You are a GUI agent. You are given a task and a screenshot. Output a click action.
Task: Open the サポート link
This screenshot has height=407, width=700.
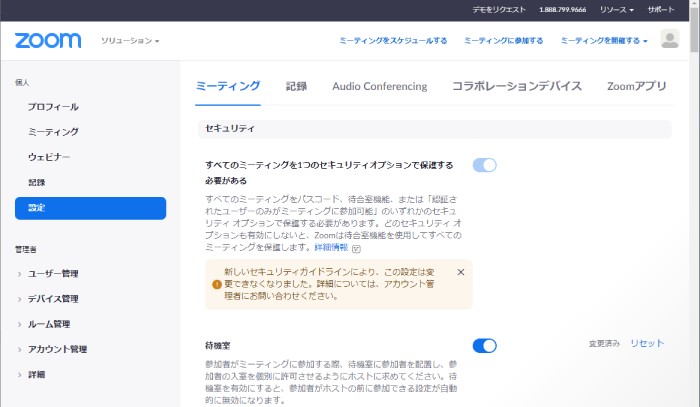pyautogui.click(x=661, y=9)
